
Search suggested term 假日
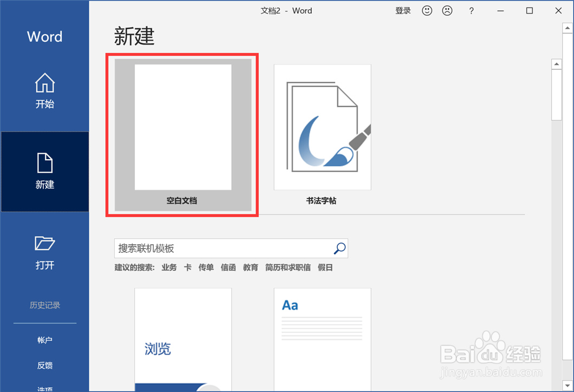(325, 267)
